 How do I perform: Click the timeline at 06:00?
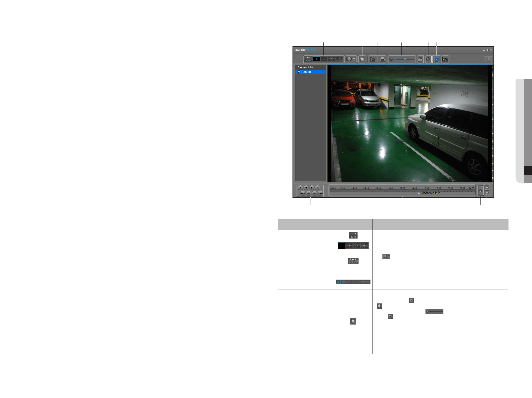tap(366, 188)
